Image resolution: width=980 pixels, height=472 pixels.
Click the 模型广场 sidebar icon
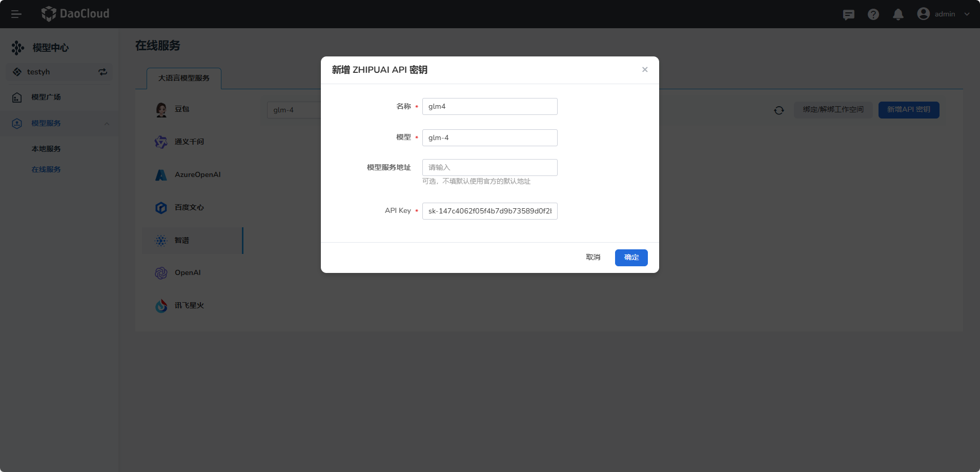click(17, 97)
